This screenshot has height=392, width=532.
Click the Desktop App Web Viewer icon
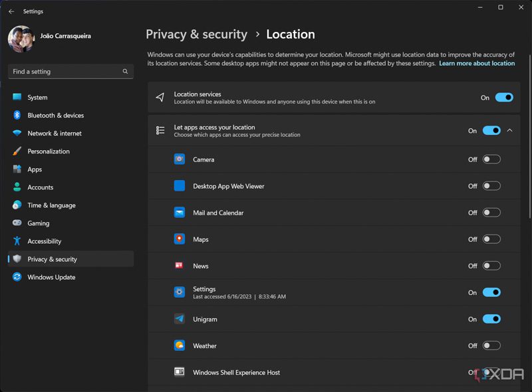(x=180, y=186)
